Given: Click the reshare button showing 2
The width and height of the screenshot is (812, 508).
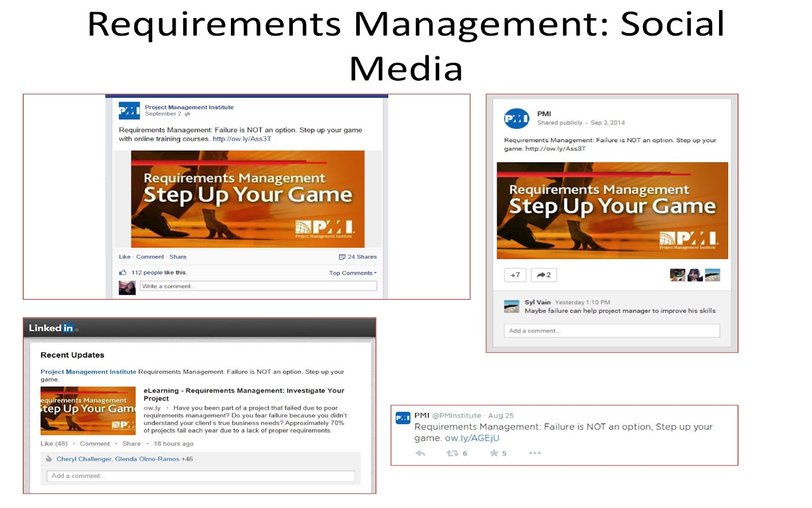Looking at the screenshot, I should [544, 275].
